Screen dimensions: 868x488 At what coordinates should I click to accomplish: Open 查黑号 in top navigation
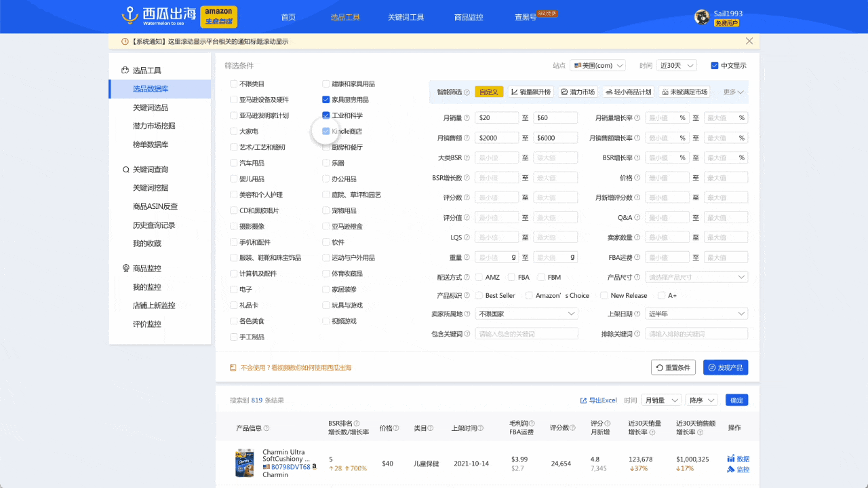pos(526,18)
